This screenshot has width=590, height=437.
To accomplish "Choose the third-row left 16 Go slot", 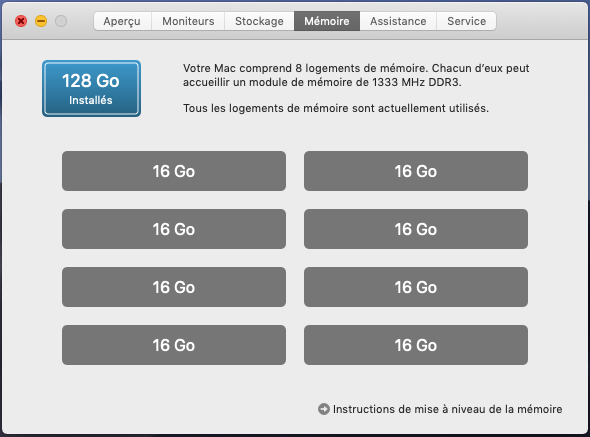I will click(174, 287).
